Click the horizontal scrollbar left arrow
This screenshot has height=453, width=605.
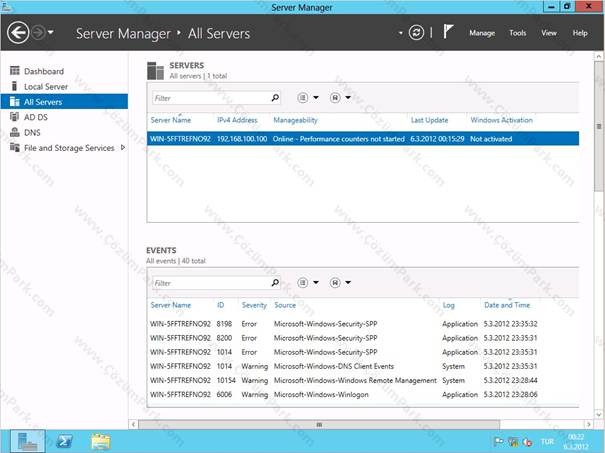[x=134, y=424]
